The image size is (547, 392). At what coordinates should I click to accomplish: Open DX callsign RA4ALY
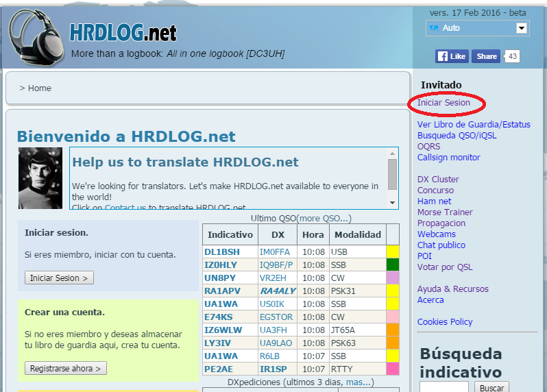278,291
